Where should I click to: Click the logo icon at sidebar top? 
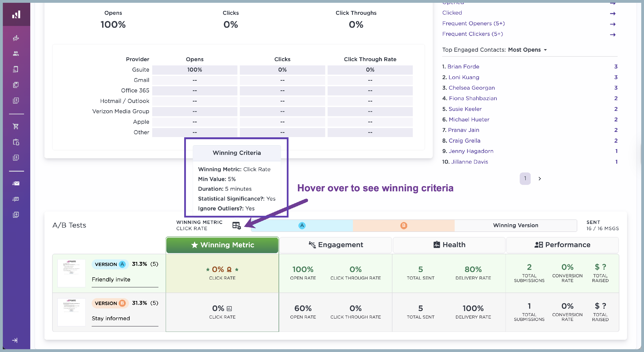[x=16, y=15]
